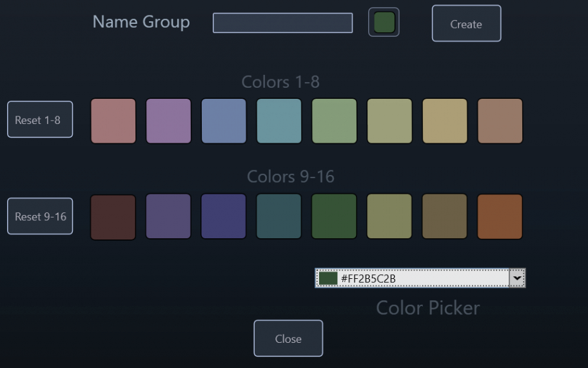Select the pink swatch in Colors 1-8
The width and height of the screenshot is (588, 368).
pos(113,121)
